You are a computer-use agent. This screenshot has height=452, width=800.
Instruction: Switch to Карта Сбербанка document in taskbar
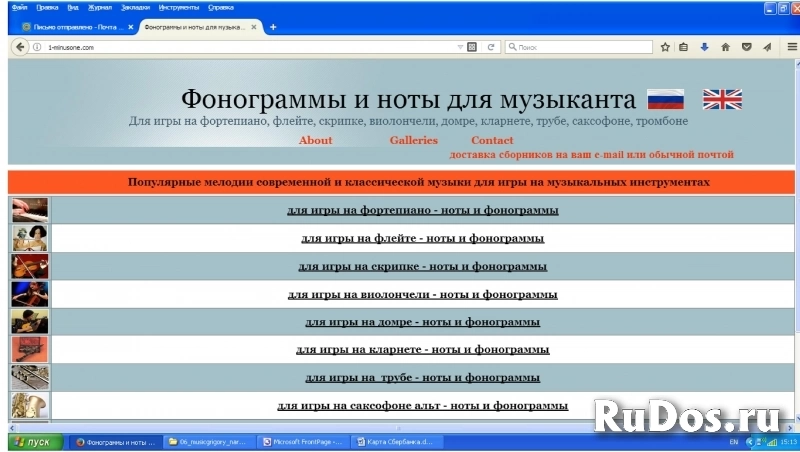pos(397,442)
